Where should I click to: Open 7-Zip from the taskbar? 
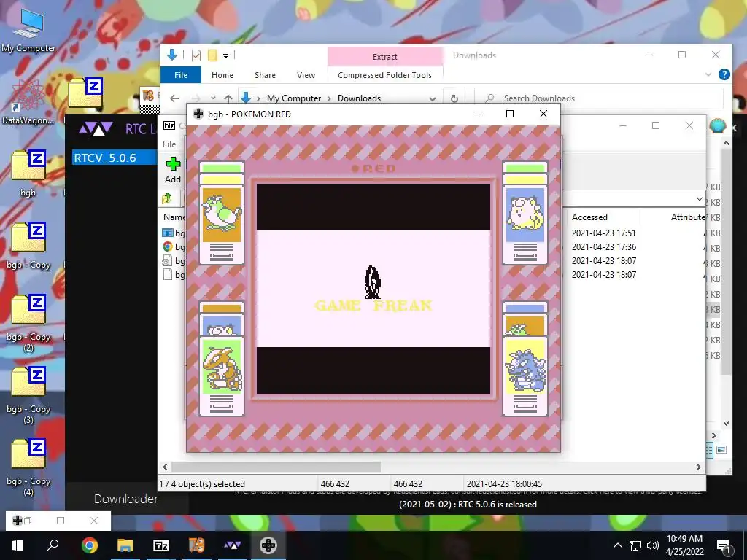[x=161, y=545]
